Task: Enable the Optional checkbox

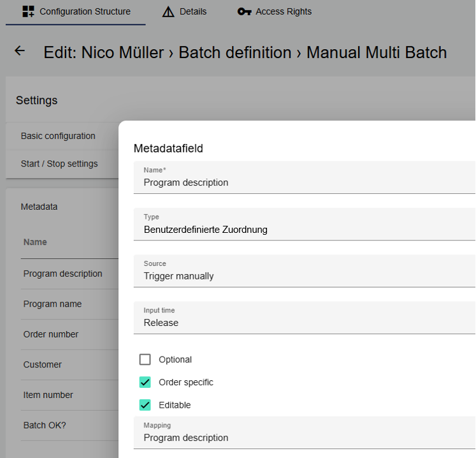Action: (x=145, y=360)
